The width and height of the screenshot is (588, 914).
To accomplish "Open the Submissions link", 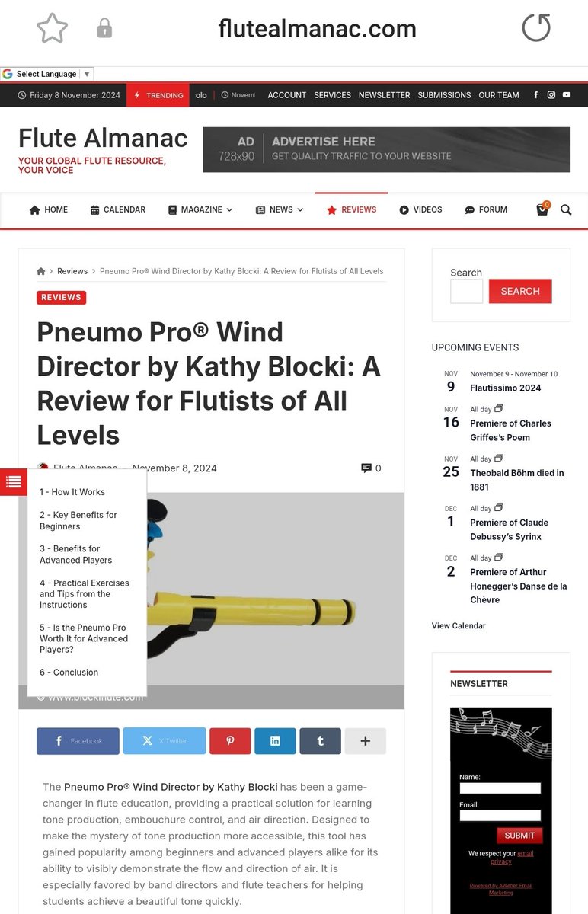I will click(x=444, y=95).
